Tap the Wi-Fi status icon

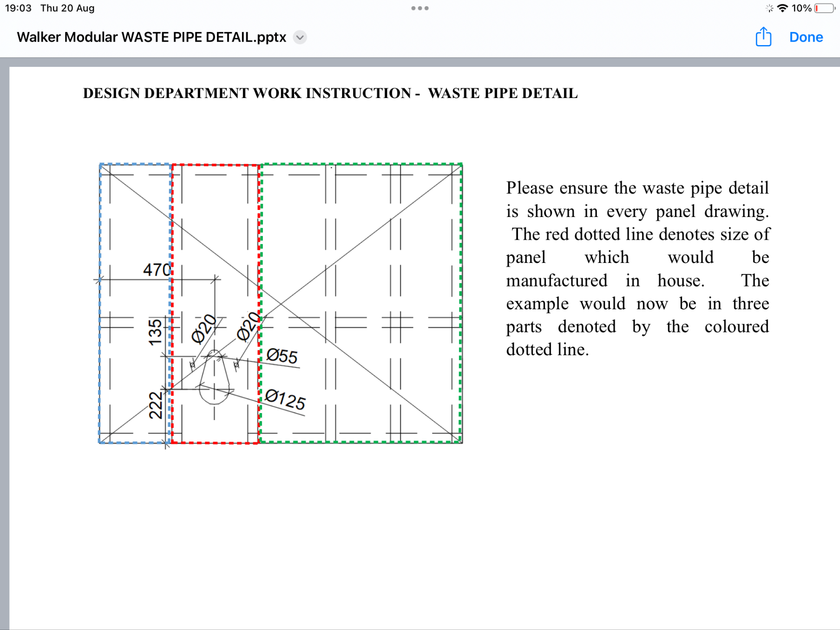click(x=783, y=8)
